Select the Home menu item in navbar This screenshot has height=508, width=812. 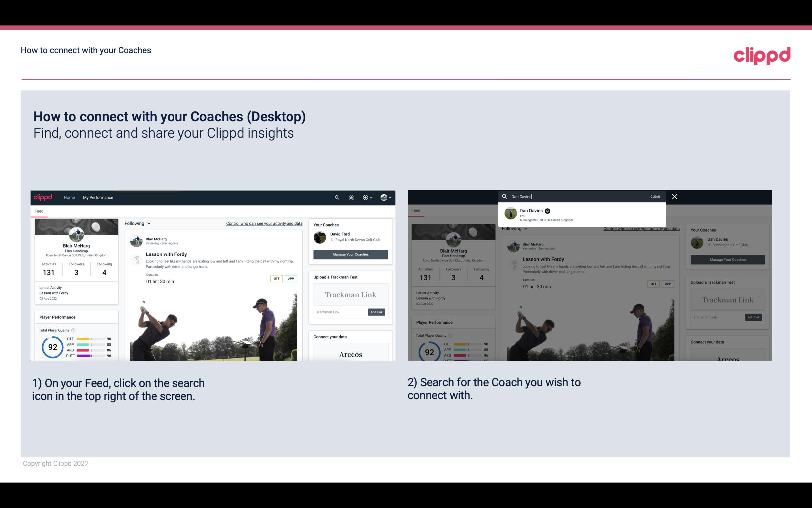click(x=69, y=197)
